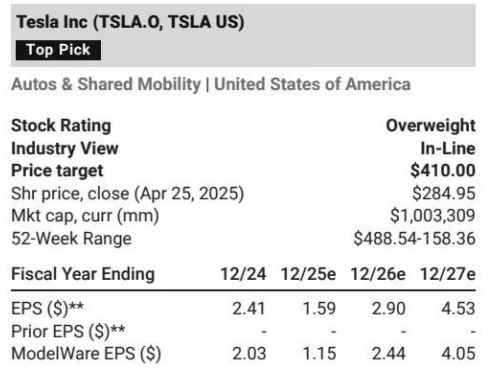Select the Fiscal Year Ending label
Viewport: 494px width, 377px height.
83,274
